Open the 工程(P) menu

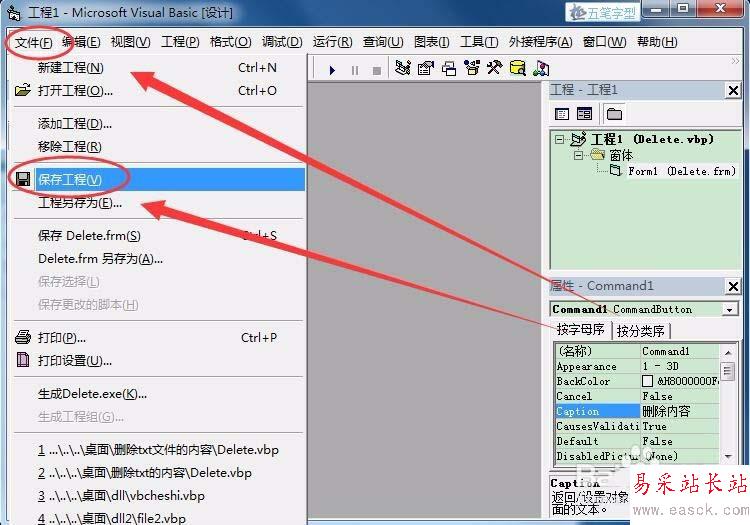point(180,42)
